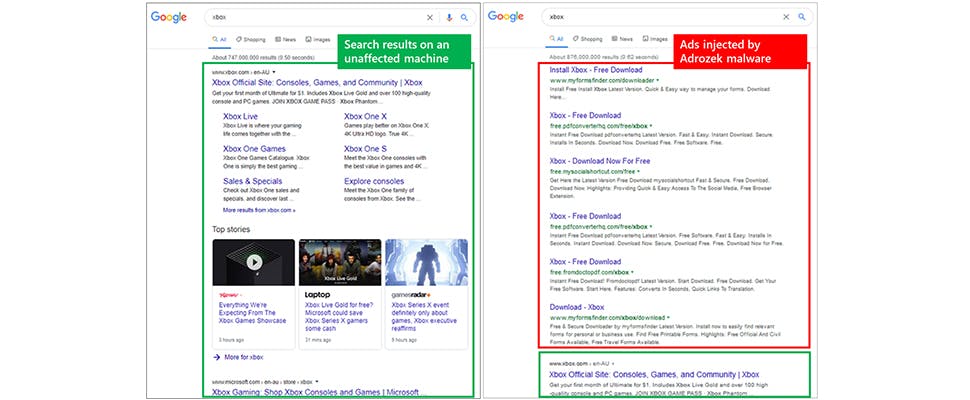970x400 pixels.
Task: Click the free.fromdoctopdf.com/xbox ad URL
Action: pos(589,272)
